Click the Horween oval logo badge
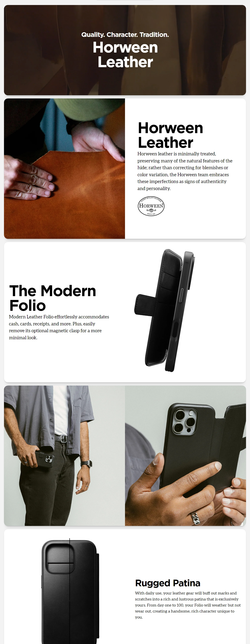 point(151,206)
